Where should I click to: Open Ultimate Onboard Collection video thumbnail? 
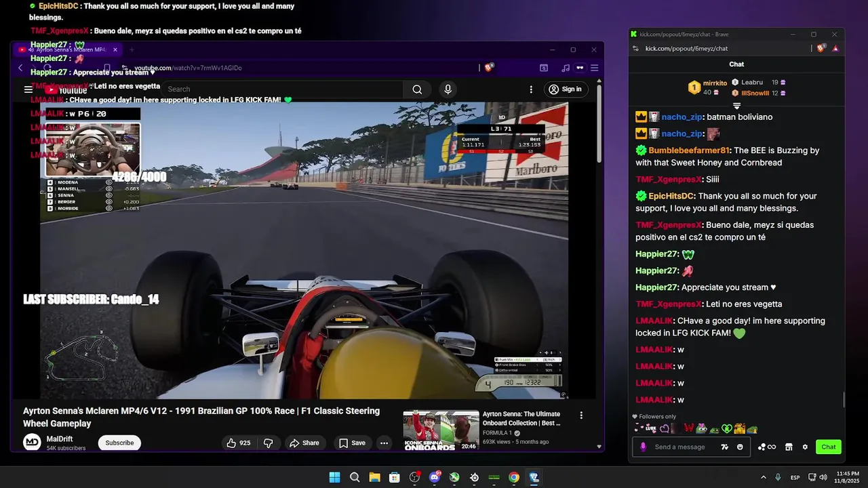[441, 430]
